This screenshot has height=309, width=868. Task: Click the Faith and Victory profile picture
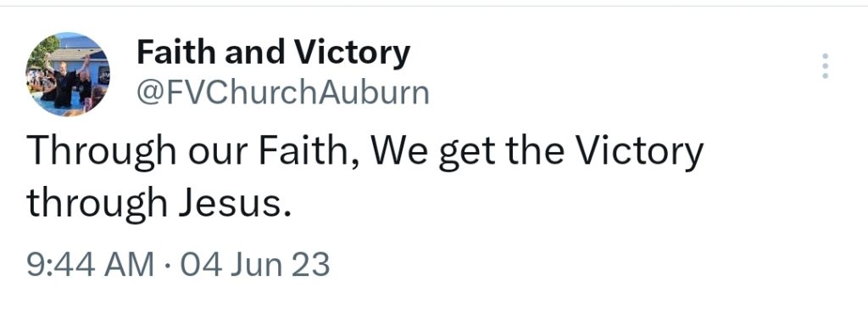click(x=68, y=74)
